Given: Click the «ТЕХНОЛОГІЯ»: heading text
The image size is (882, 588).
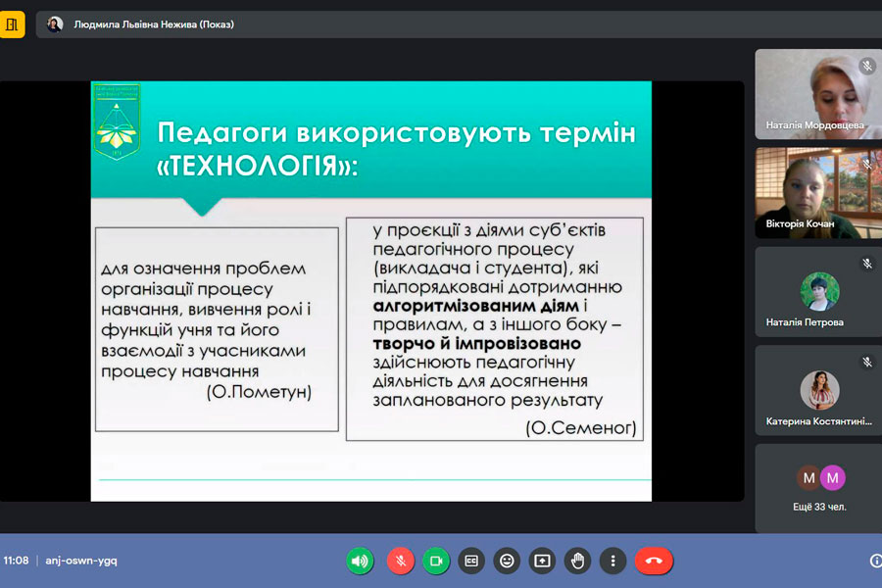Looking at the screenshot, I should point(257,166).
